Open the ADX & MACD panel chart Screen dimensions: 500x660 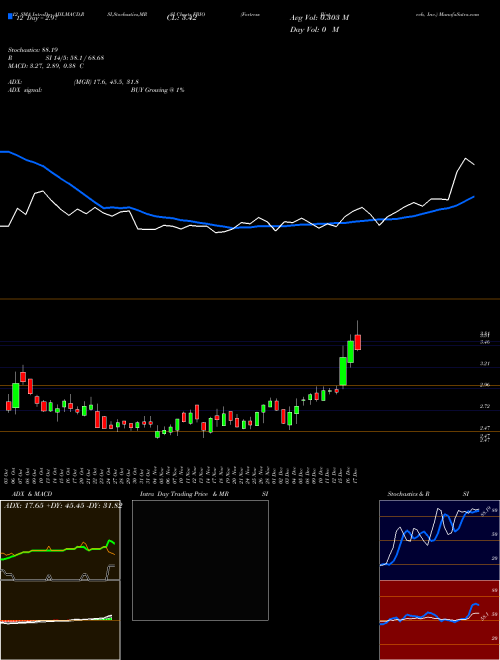pyautogui.click(x=60, y=579)
